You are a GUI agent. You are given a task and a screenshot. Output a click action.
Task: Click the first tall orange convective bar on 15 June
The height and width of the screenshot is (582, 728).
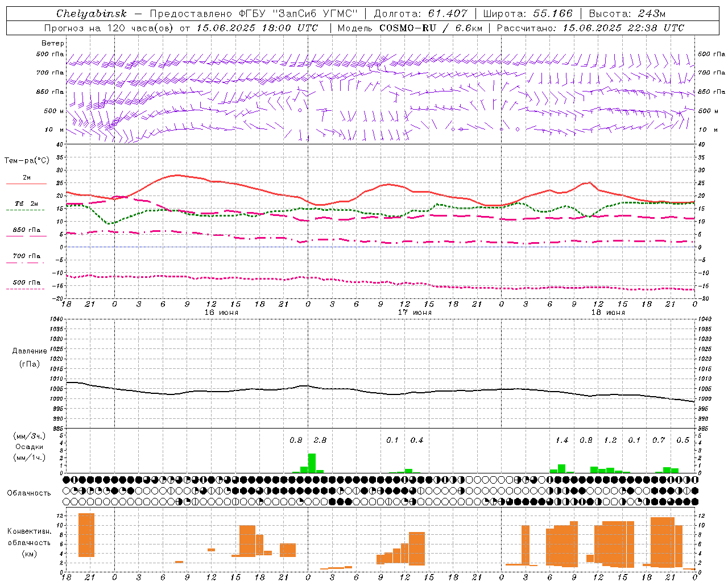pyautogui.click(x=86, y=535)
